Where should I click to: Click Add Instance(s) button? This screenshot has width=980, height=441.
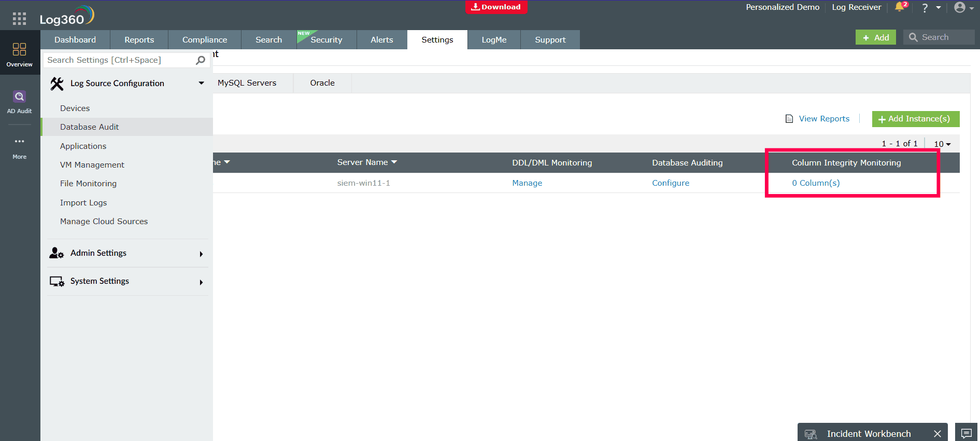pyautogui.click(x=916, y=119)
